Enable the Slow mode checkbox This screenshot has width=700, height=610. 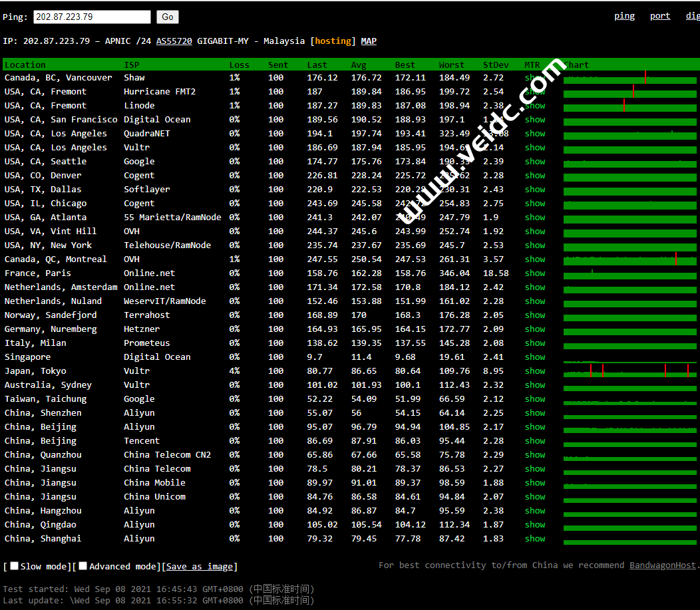pyautogui.click(x=15, y=566)
